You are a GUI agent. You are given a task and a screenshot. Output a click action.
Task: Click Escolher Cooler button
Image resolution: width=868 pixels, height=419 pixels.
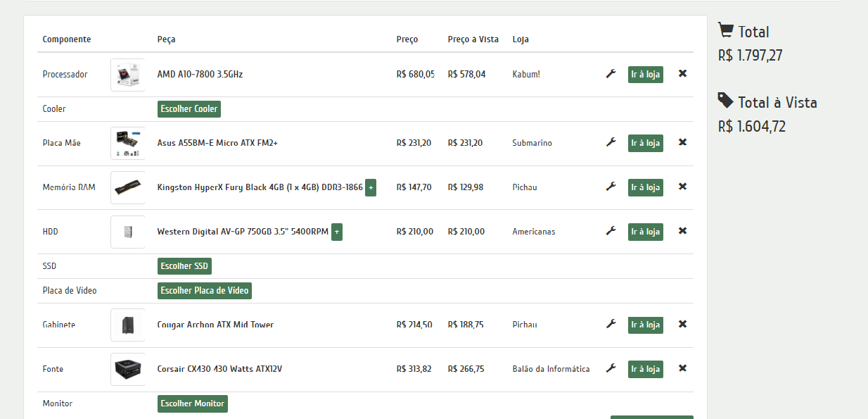[x=189, y=109]
